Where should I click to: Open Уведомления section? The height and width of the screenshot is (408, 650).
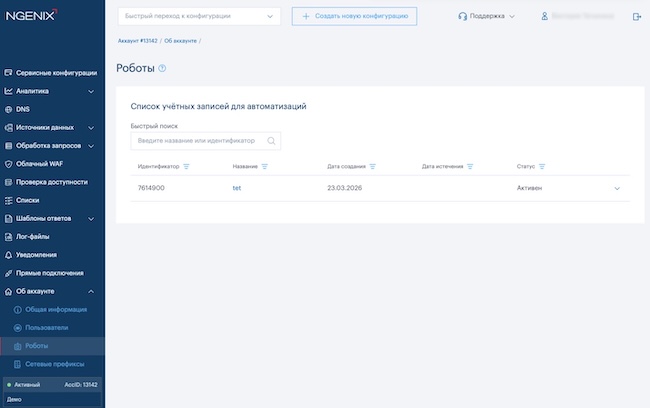coord(36,255)
